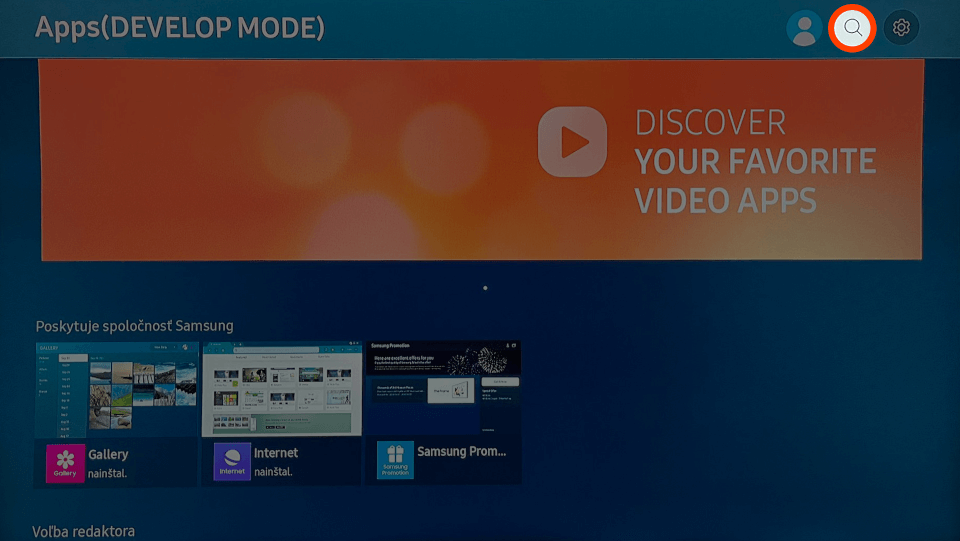
Task: Click the play icon on the banner
Action: 572,142
